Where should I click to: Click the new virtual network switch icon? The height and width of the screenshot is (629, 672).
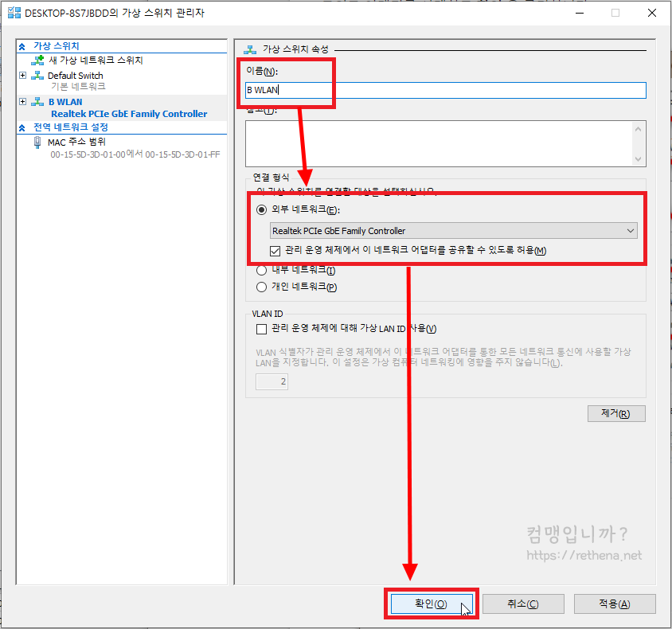tap(36, 60)
